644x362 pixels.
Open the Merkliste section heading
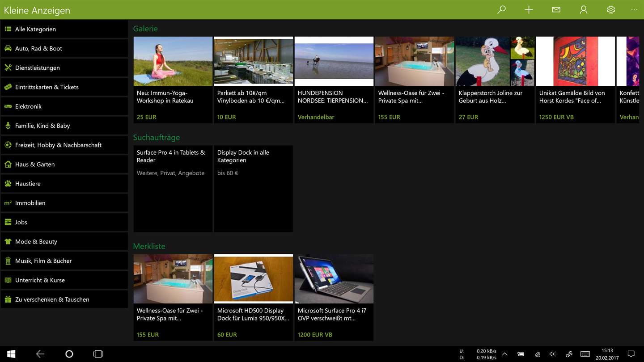click(x=149, y=246)
